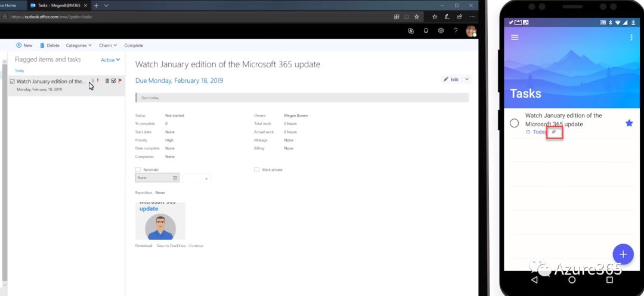
Task: Open Outlook settings gear
Action: 441,31
